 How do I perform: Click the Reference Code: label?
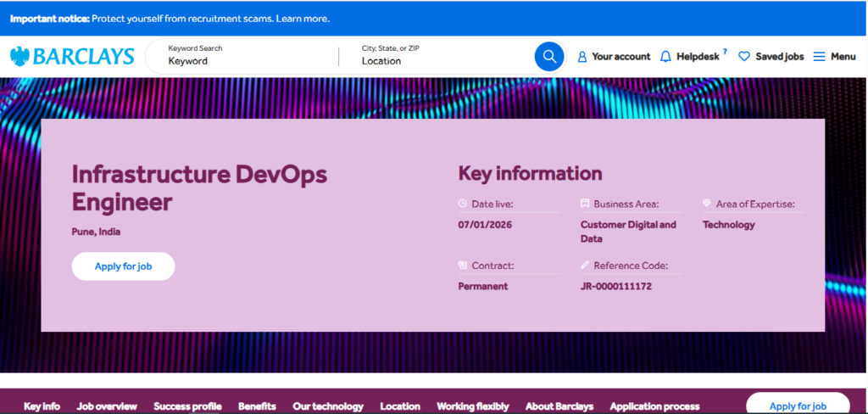point(631,266)
